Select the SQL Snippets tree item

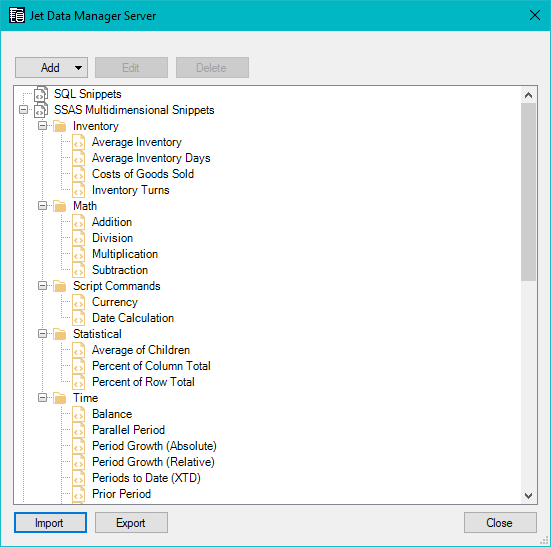[87, 94]
